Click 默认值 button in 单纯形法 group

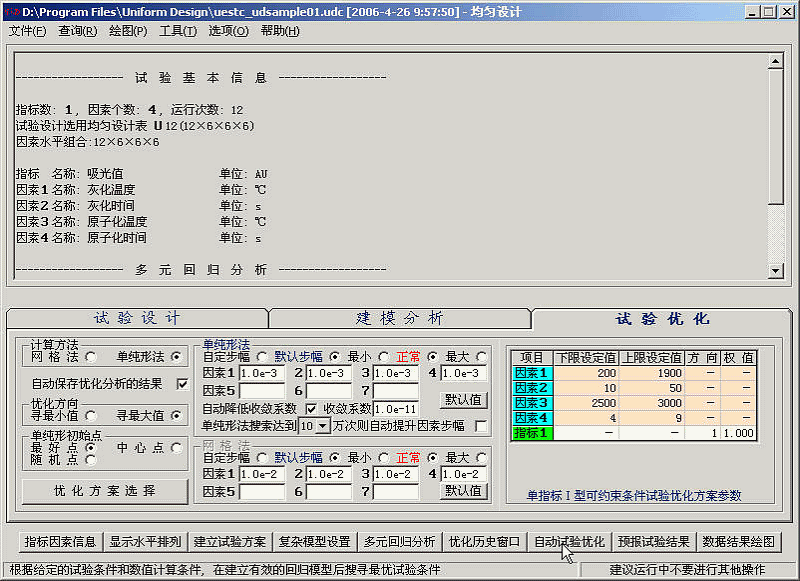pyautogui.click(x=464, y=399)
